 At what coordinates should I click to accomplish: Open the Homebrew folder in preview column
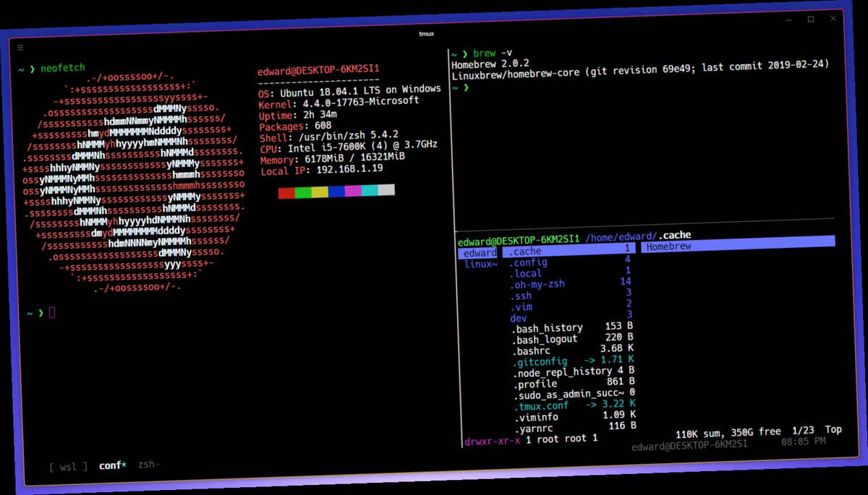click(738, 246)
